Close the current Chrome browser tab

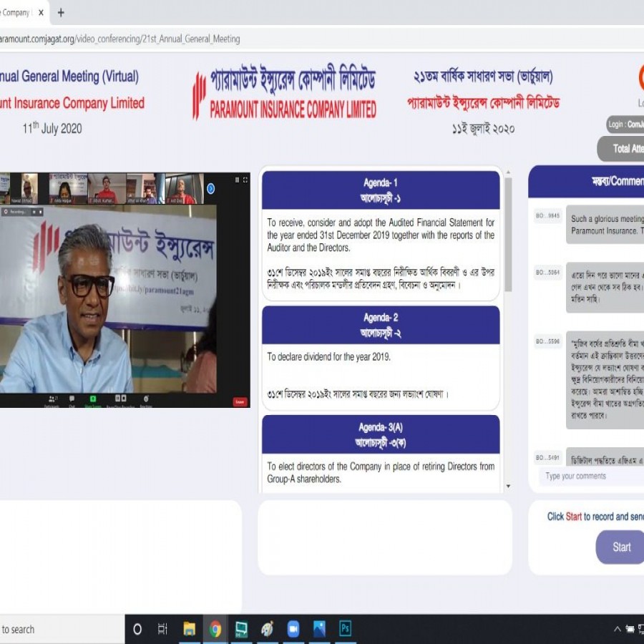[x=41, y=13]
